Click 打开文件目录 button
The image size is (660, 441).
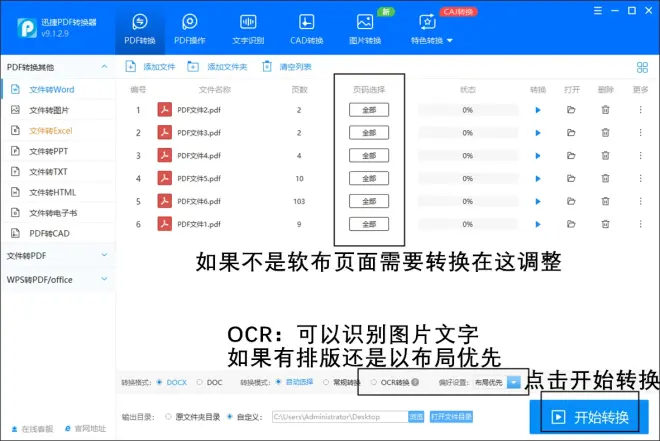point(451,417)
